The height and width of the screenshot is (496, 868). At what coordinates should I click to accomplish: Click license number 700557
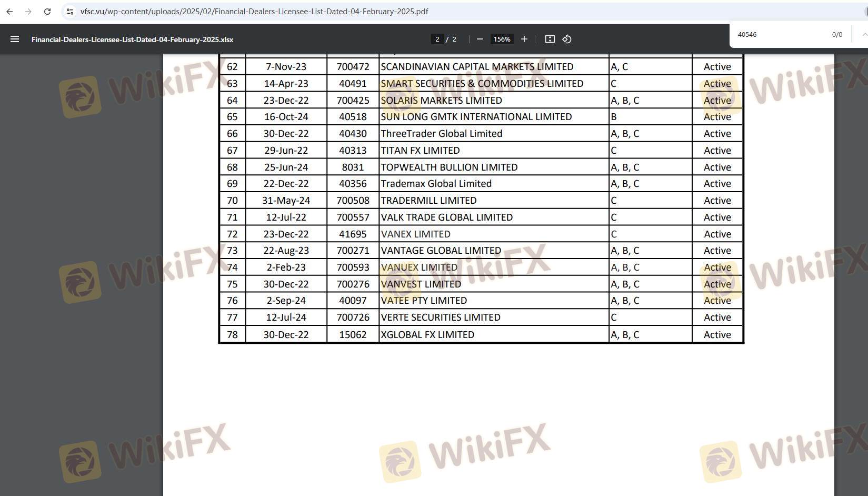pyautogui.click(x=353, y=217)
